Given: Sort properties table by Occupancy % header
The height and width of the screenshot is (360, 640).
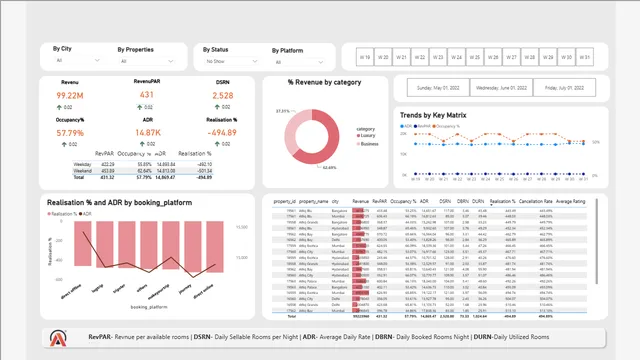Looking at the screenshot, I should point(403,201).
